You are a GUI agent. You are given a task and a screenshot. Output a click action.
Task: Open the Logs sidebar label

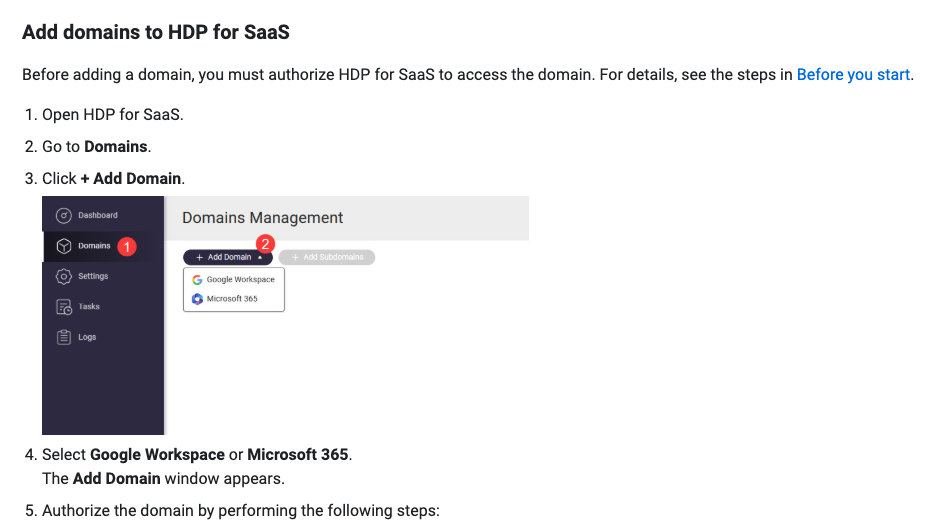click(88, 337)
